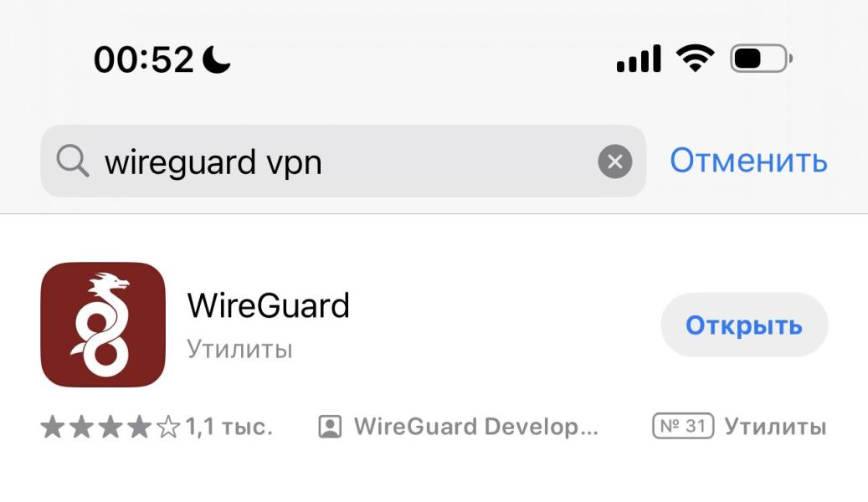Open WireGuard Develop... developer name

coord(476,427)
